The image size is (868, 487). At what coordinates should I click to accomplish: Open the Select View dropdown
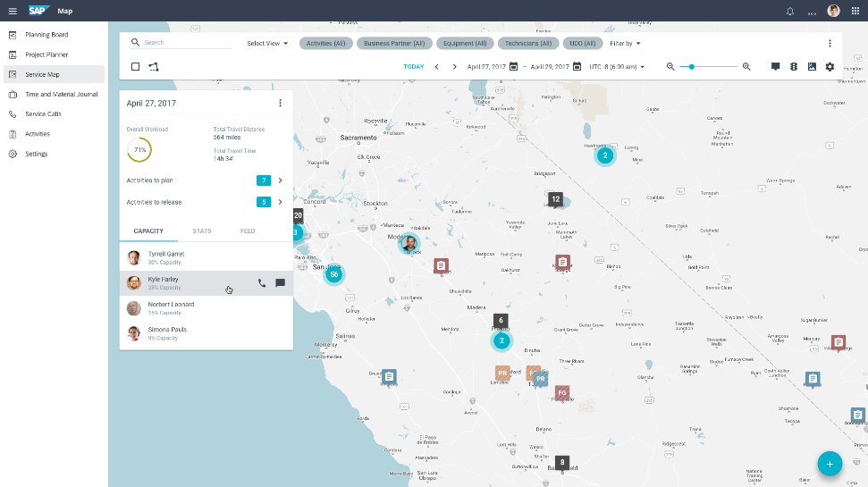(267, 43)
